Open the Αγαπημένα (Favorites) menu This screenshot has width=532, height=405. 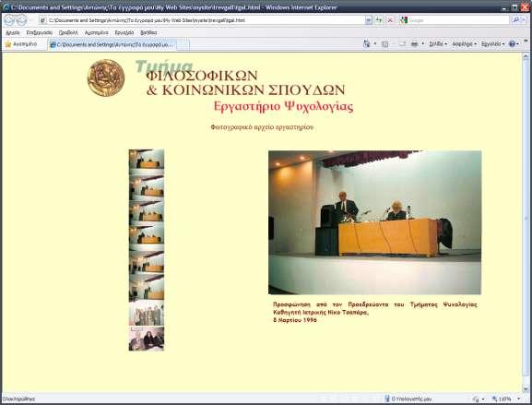click(x=97, y=32)
